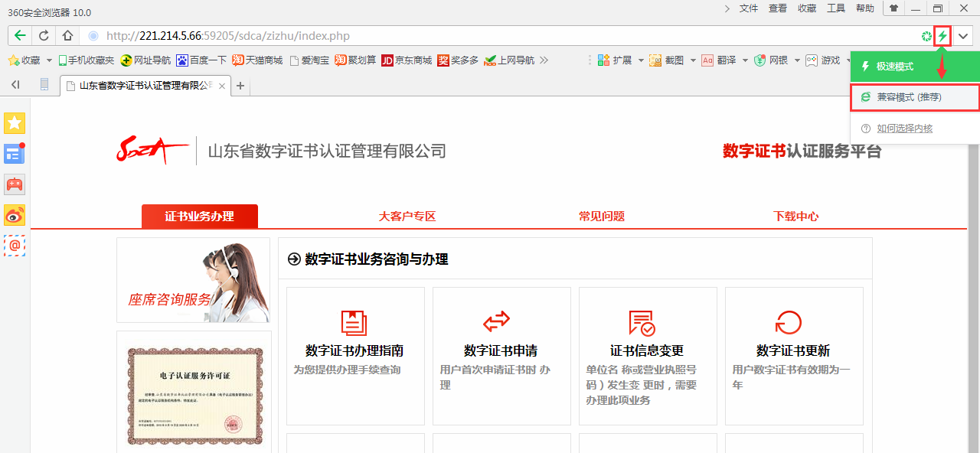
Task: Open the mail @ icon in sidebar
Action: (15, 246)
